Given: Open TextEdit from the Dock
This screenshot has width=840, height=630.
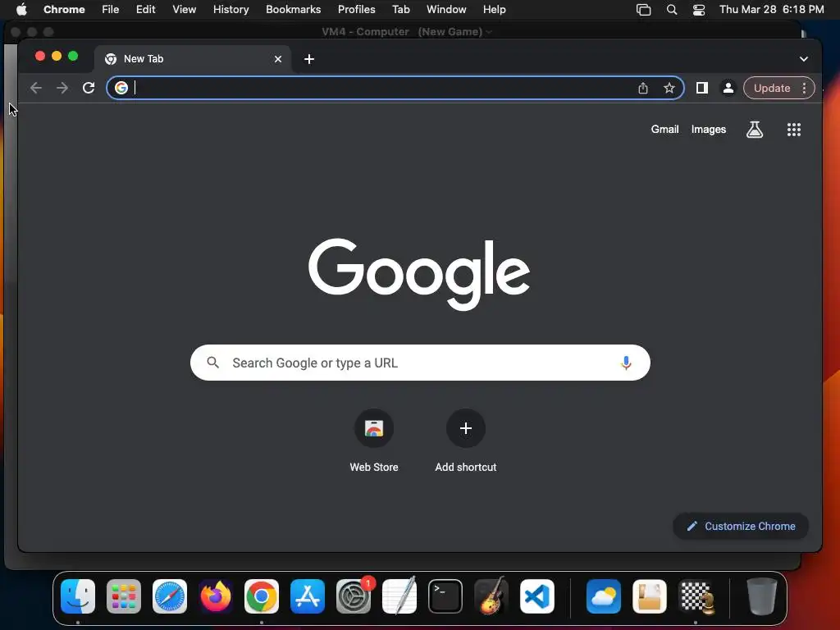Looking at the screenshot, I should [x=399, y=596].
